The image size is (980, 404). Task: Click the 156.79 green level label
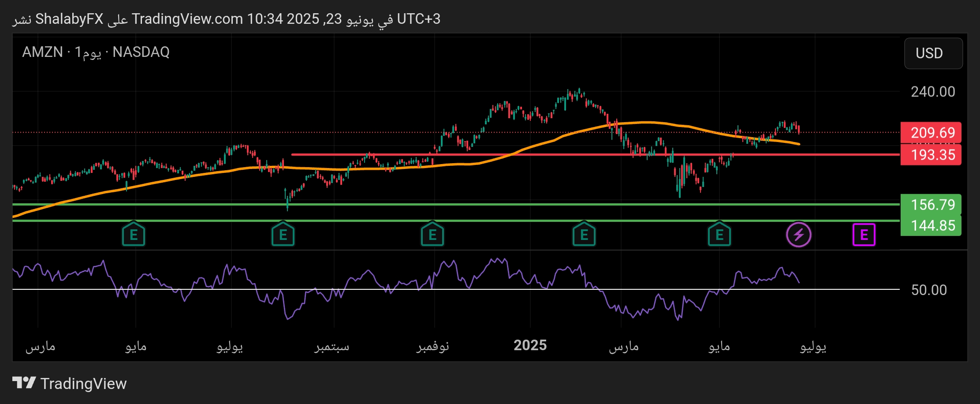tap(931, 205)
